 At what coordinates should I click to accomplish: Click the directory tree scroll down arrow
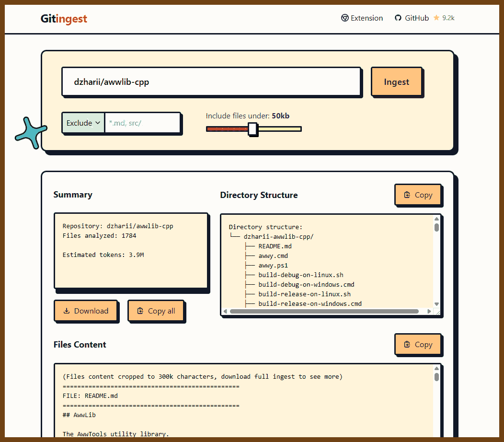436,304
